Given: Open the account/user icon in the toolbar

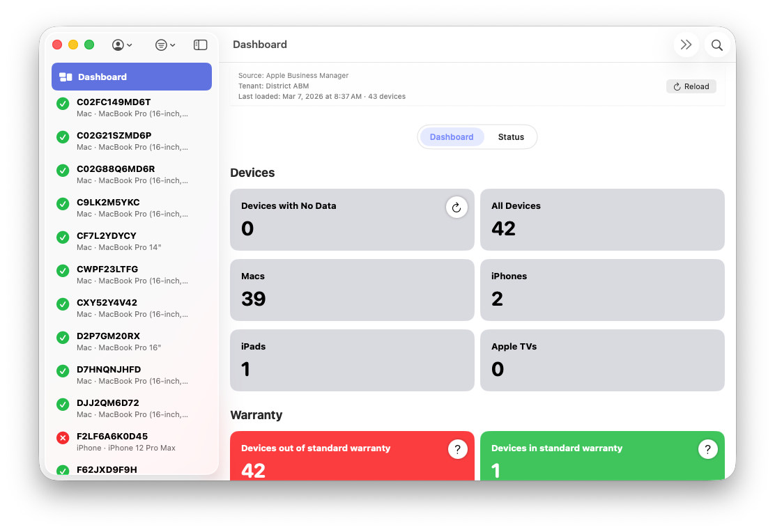Looking at the screenshot, I should [118, 44].
